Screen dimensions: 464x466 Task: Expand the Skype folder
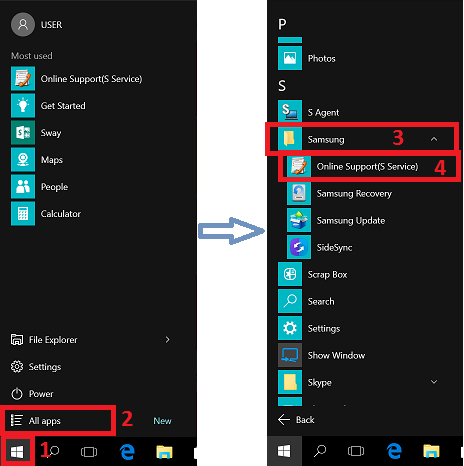pyautogui.click(x=434, y=382)
